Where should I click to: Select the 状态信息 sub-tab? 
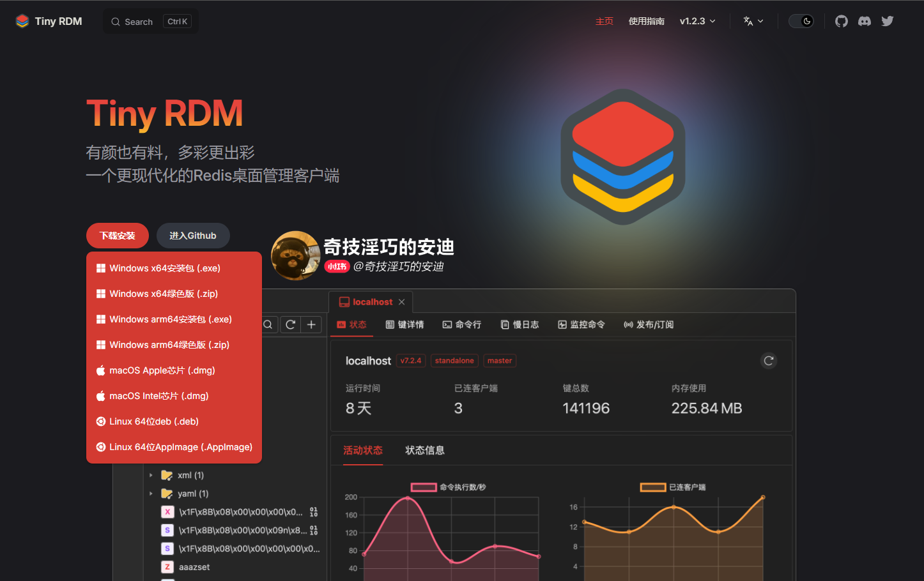(x=425, y=450)
